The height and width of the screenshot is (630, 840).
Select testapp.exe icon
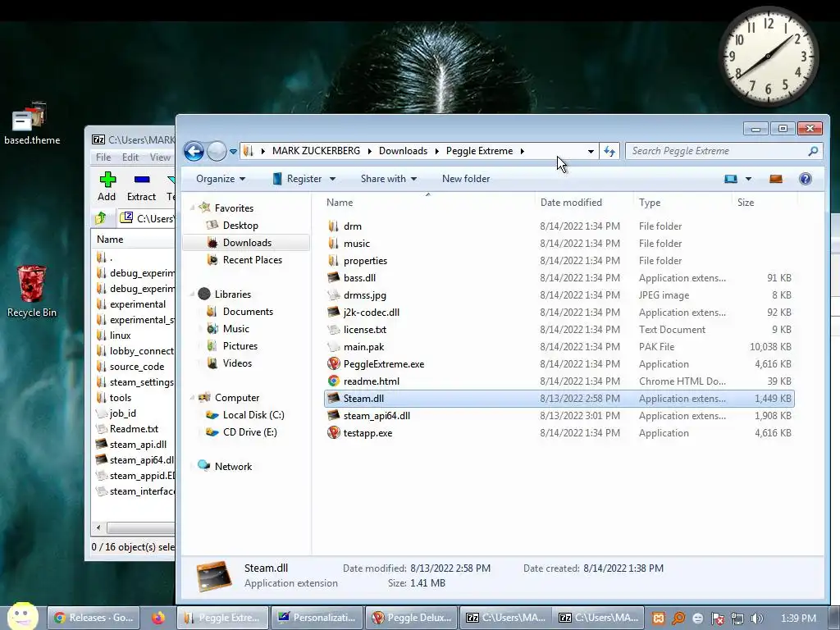tap(333, 433)
